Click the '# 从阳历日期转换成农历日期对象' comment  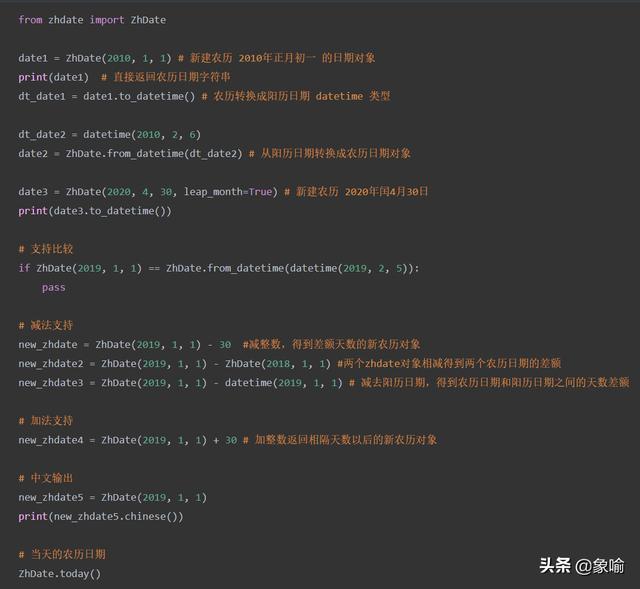click(330, 153)
